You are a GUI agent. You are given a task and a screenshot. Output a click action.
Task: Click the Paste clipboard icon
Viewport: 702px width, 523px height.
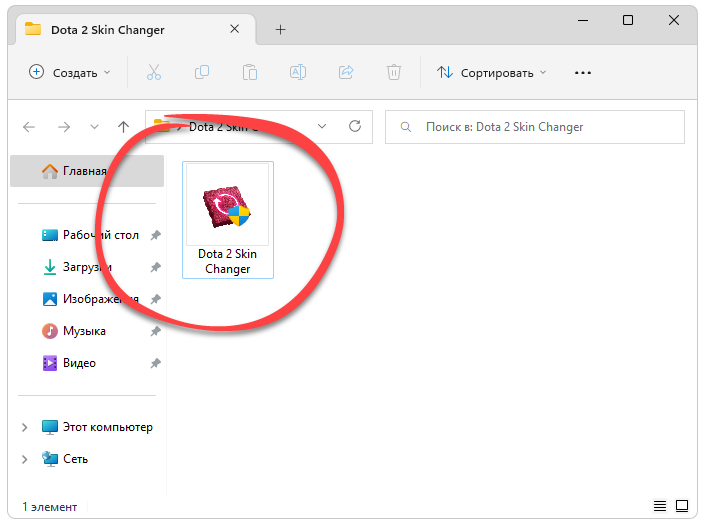[250, 72]
